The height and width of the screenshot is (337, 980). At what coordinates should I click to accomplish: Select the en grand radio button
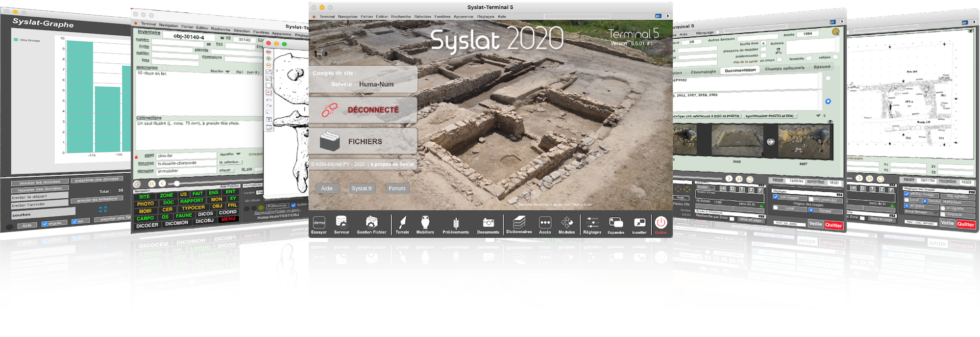[x=907, y=206]
